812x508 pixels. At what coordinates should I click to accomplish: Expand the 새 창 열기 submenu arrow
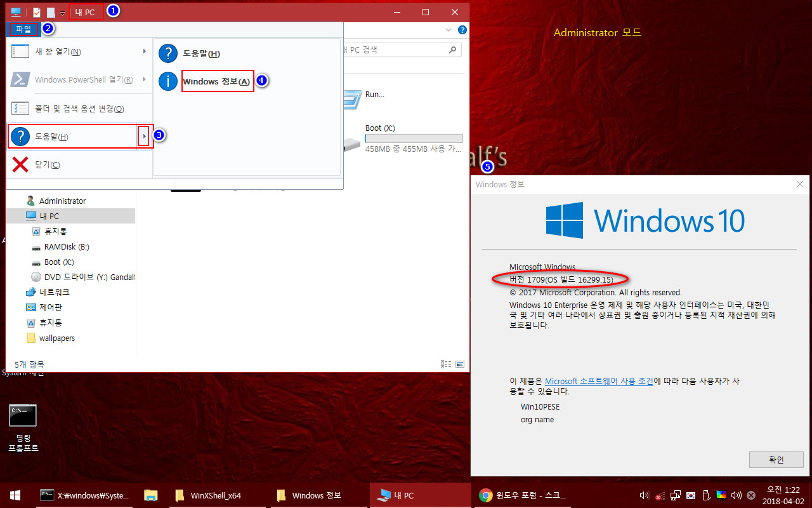point(145,51)
